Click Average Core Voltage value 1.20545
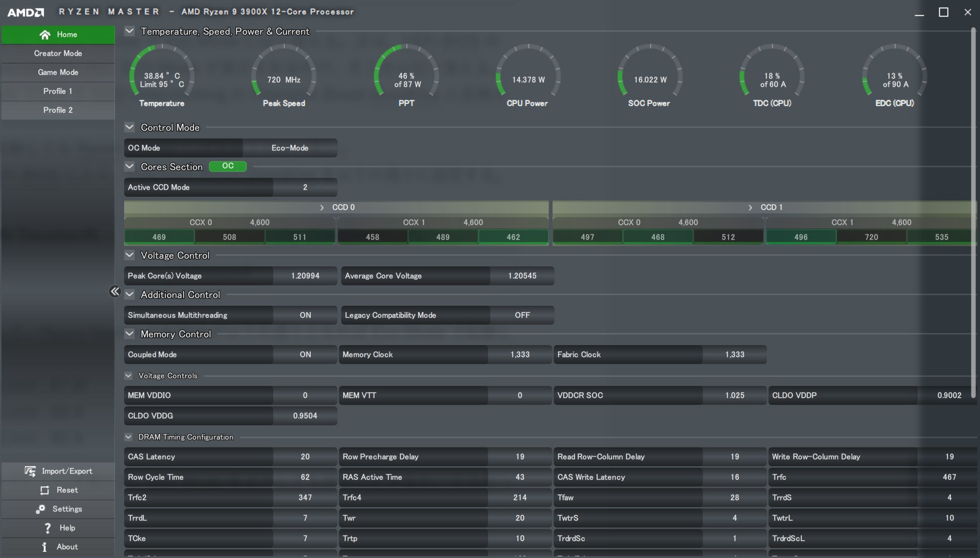Image resolution: width=980 pixels, height=558 pixels. pos(522,276)
